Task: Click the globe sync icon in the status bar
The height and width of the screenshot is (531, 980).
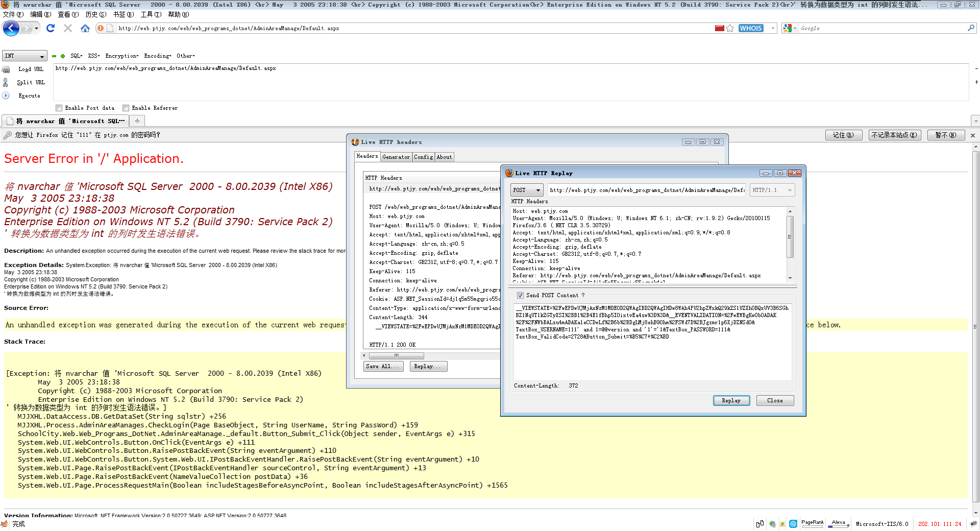Action: point(772,524)
